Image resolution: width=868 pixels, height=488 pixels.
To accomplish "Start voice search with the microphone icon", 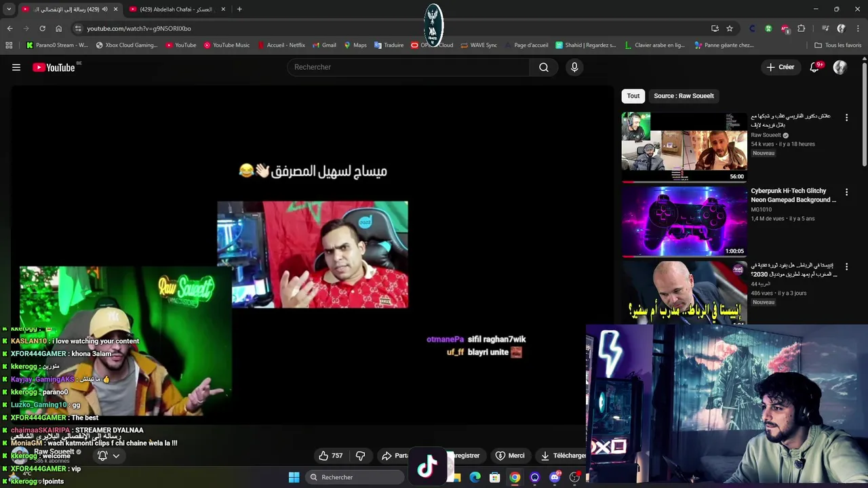I will 574,67.
